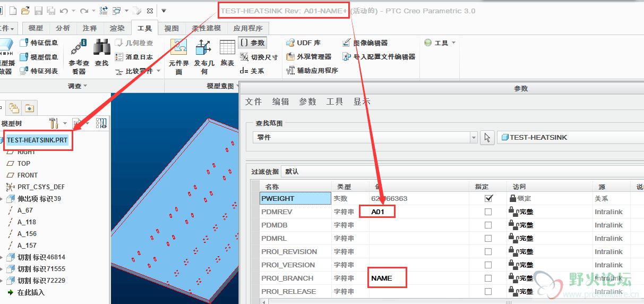Screen dimensions: 644x304
Task: Save model with the floppy disk icon
Action: pos(38,11)
